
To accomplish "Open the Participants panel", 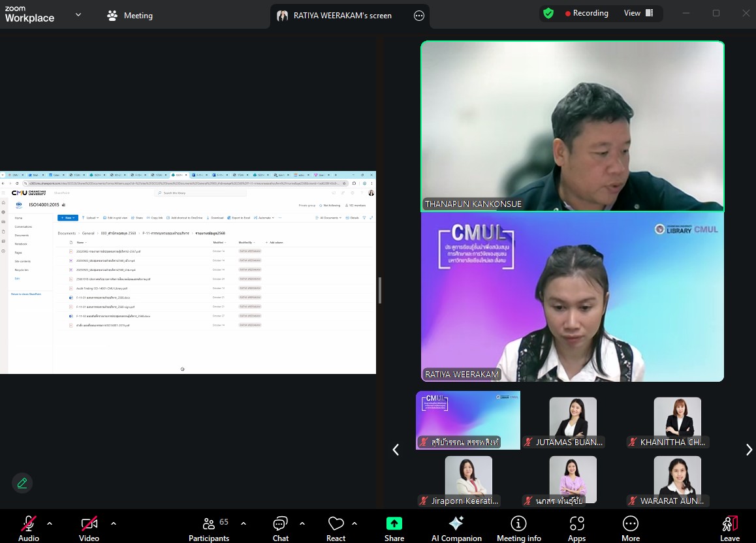I will 209,527.
